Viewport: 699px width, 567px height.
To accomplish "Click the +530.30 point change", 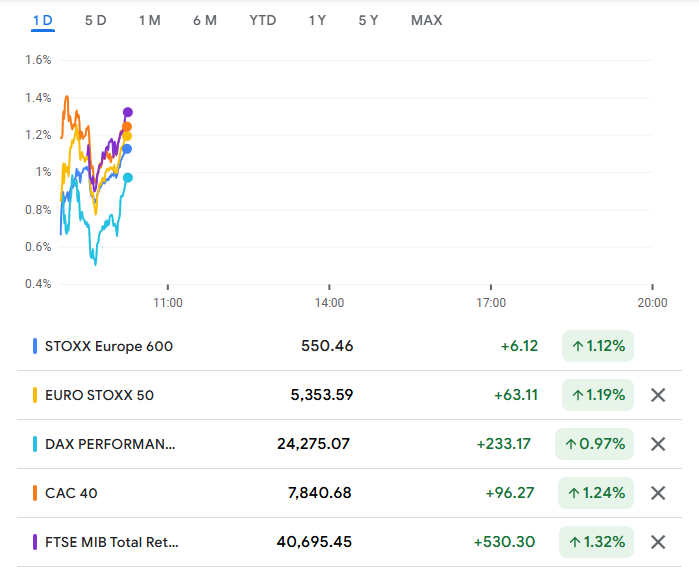I will point(504,542).
